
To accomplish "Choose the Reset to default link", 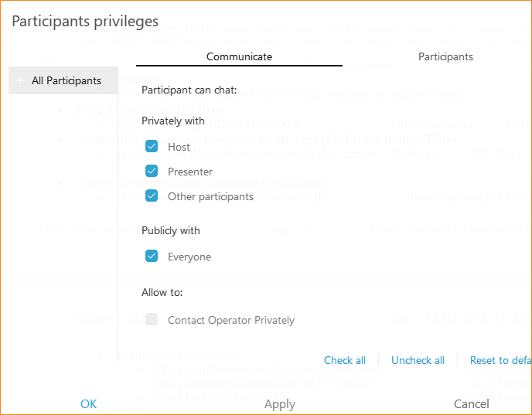I will click(x=500, y=360).
